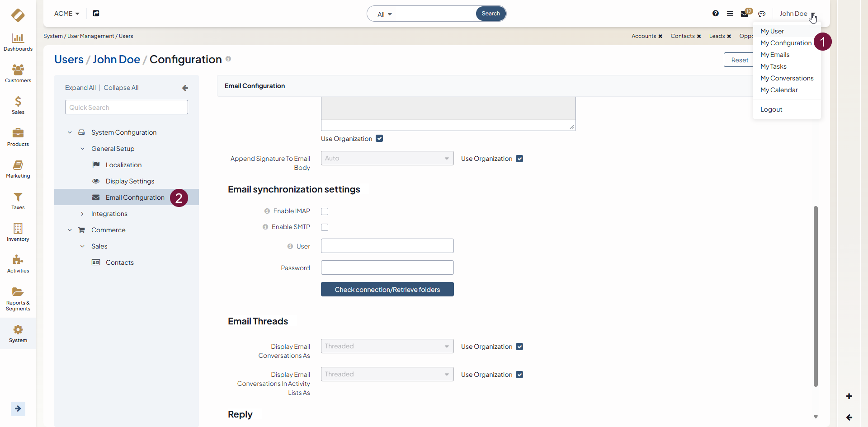
Task: Click the Collapse All link
Action: point(121,88)
